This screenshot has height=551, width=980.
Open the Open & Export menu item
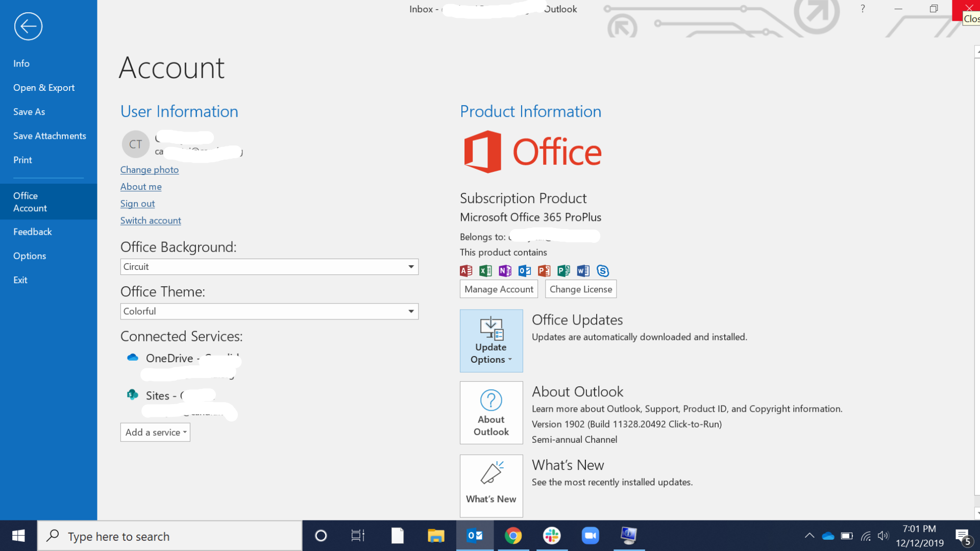pyautogui.click(x=44, y=88)
